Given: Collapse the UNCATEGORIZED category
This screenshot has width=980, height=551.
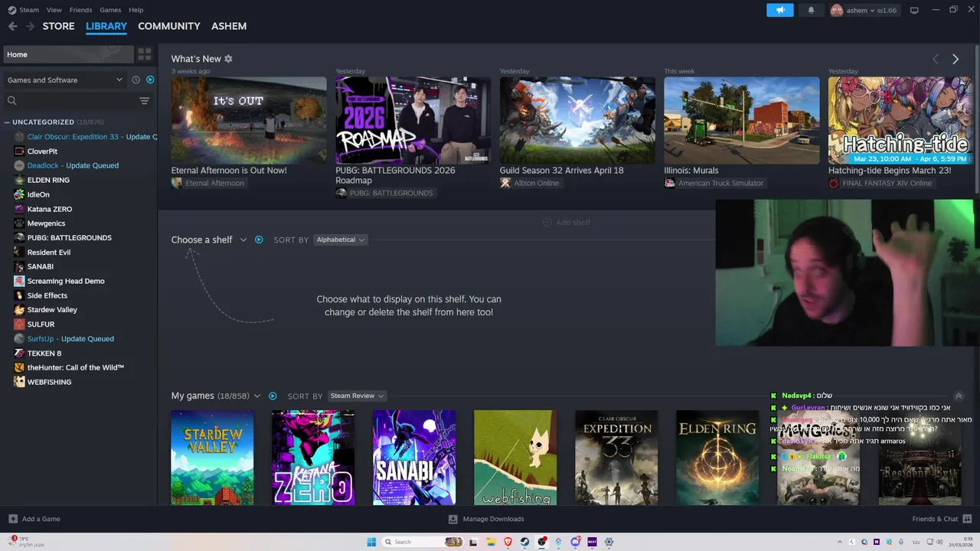Looking at the screenshot, I should pyautogui.click(x=7, y=122).
